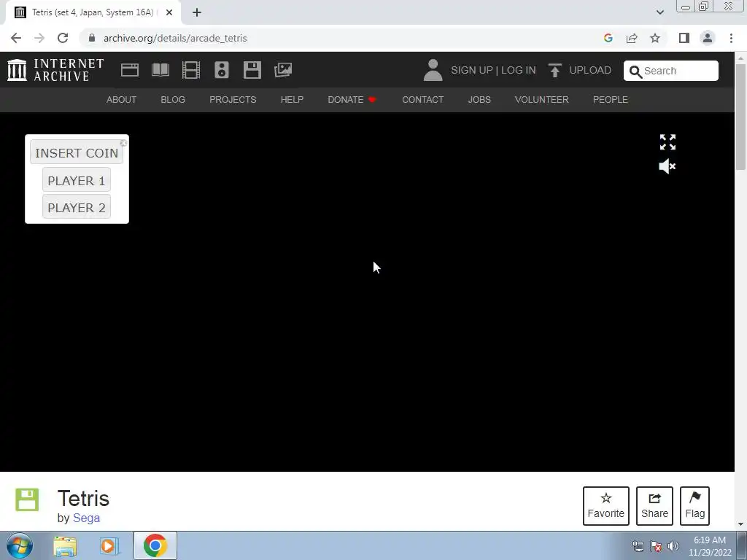Click the Action Center flag icon
Screen dimensions: 747x560
pyautogui.click(x=656, y=546)
